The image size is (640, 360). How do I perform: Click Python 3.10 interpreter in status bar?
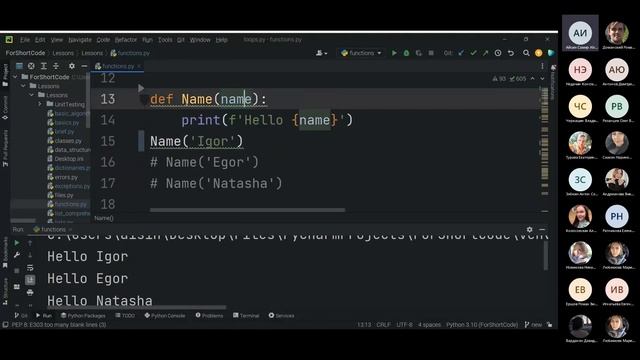[482, 325]
